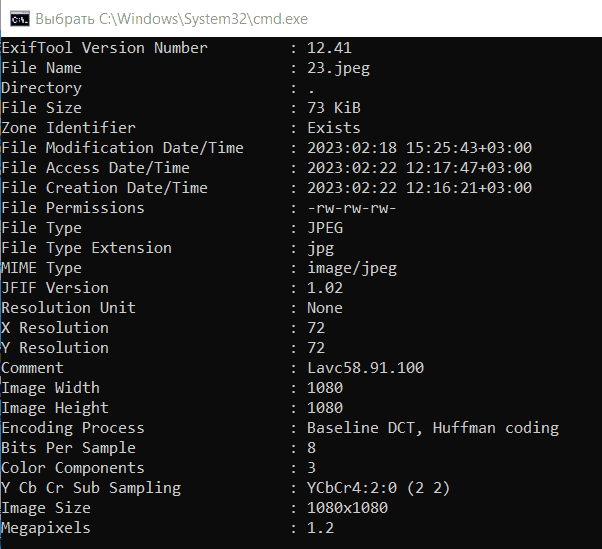
Task: Click the File Type Extension value jpg
Action: click(x=320, y=248)
